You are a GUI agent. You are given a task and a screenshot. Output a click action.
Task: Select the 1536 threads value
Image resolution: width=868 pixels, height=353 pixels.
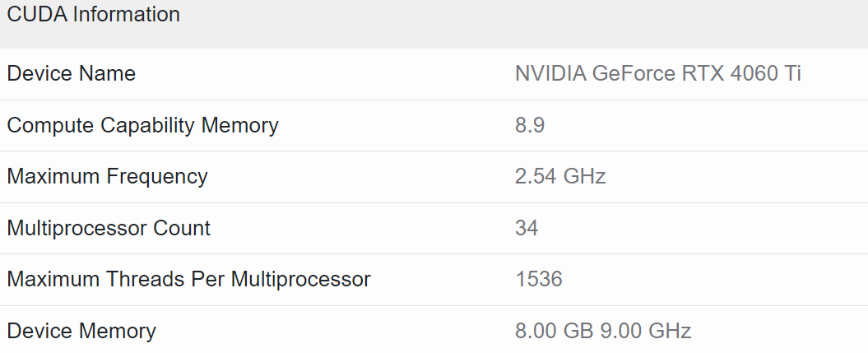(x=539, y=279)
